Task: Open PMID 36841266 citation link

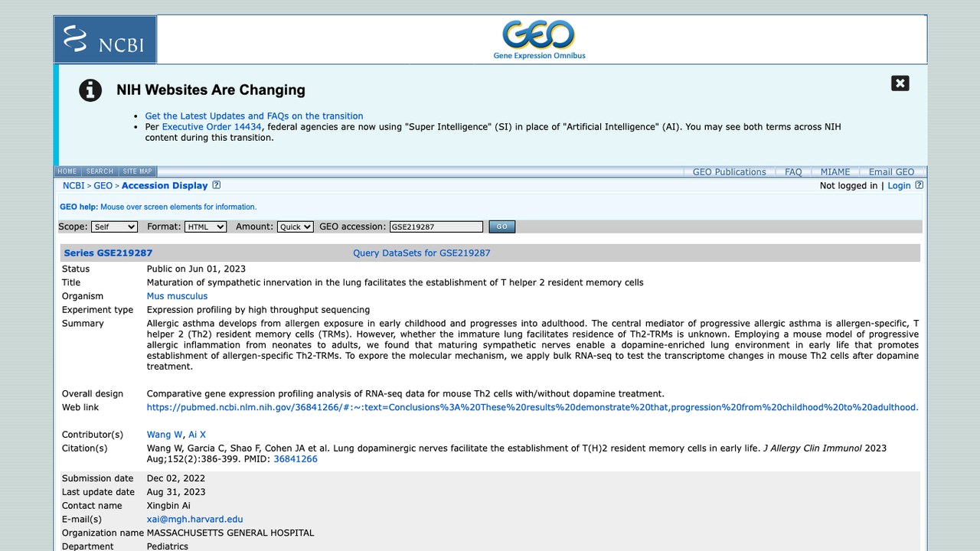Action: [x=296, y=459]
